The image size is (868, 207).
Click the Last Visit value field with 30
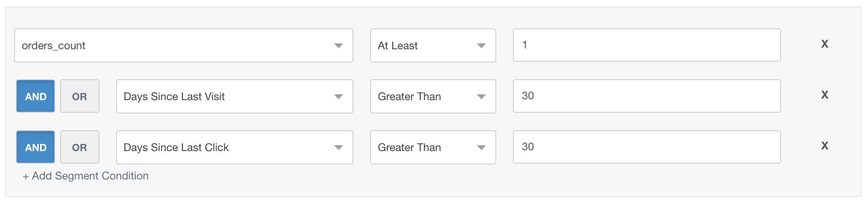[x=646, y=96]
